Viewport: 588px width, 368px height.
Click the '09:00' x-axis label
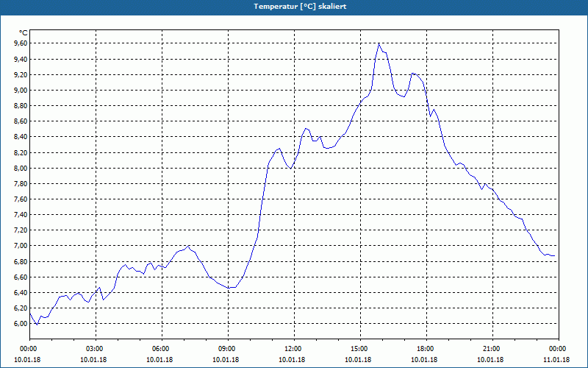point(226,349)
